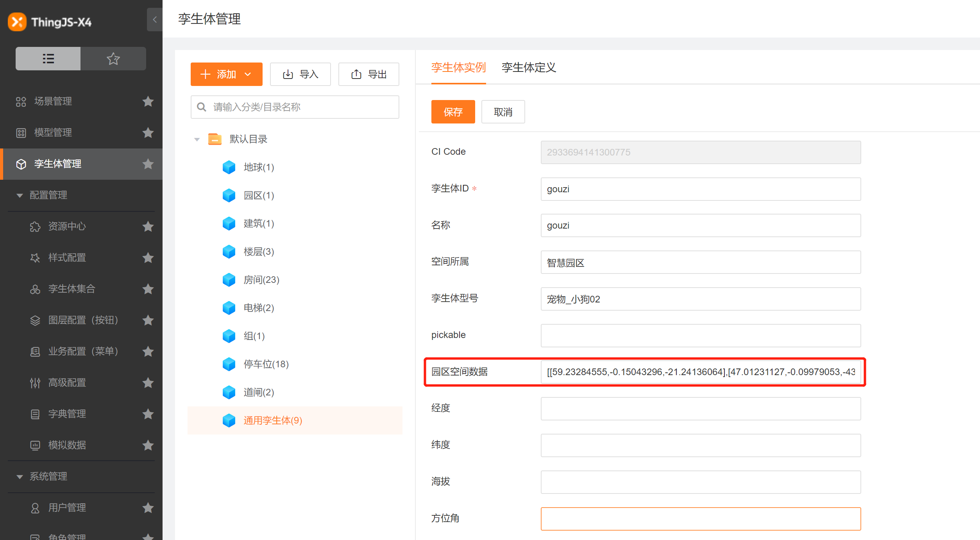Toggle favorite star for 高级配置

coord(148,383)
